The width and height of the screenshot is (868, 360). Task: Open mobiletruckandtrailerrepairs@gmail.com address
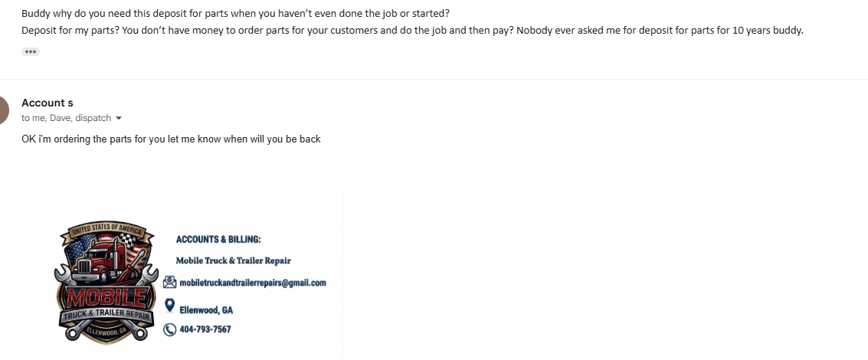[253, 283]
